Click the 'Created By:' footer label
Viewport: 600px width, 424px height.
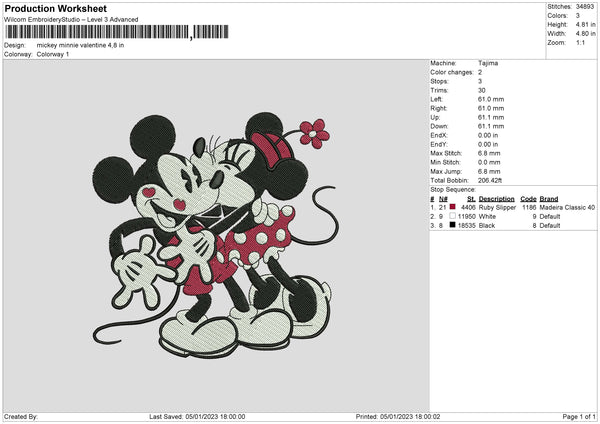(x=21, y=416)
